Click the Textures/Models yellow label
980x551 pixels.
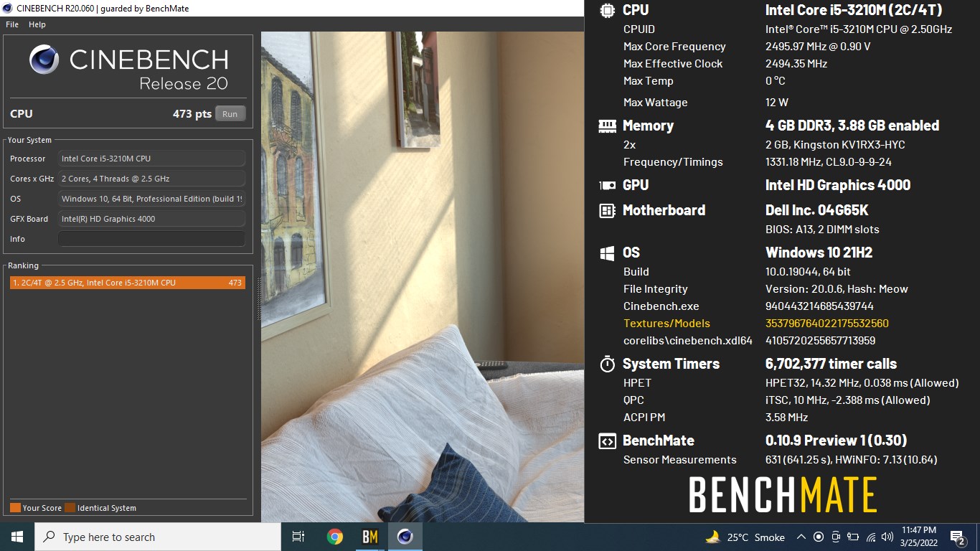666,324
